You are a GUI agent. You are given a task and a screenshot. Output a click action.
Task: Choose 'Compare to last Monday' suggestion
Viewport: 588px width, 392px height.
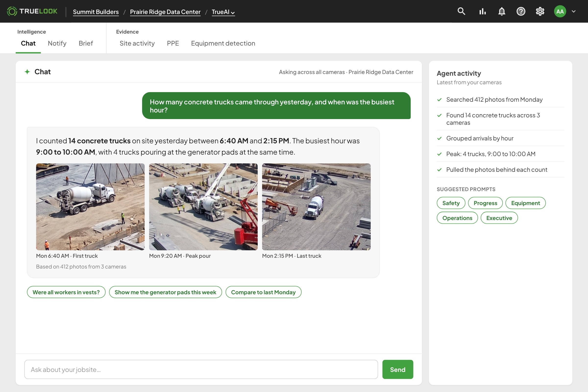tap(263, 292)
